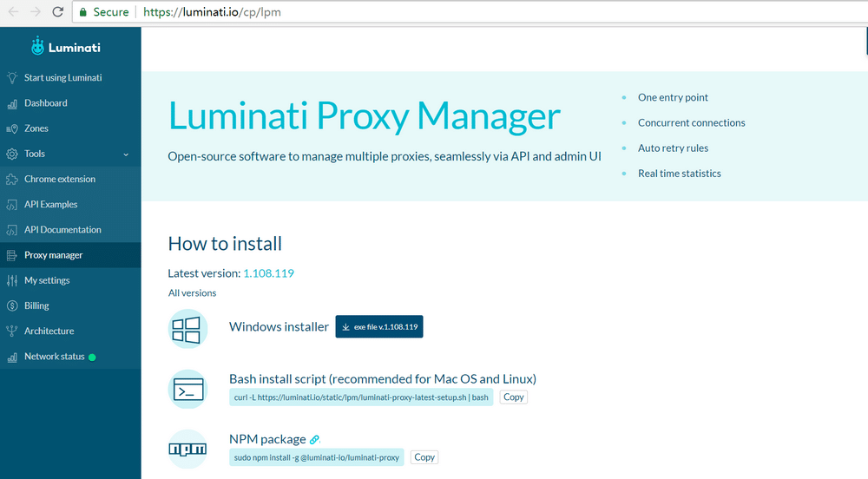Image resolution: width=868 pixels, height=479 pixels.
Task: Click the Billing dollar icon
Action: (12, 305)
